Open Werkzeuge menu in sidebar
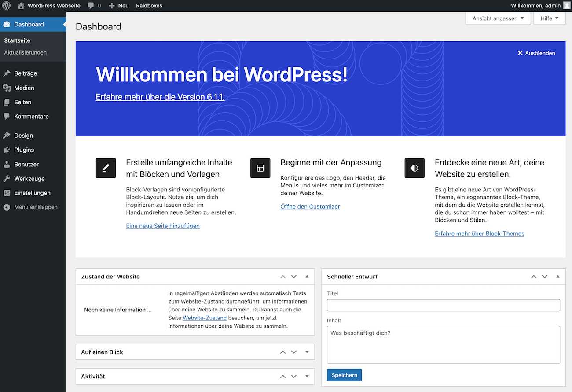572x392 pixels. [x=33, y=179]
